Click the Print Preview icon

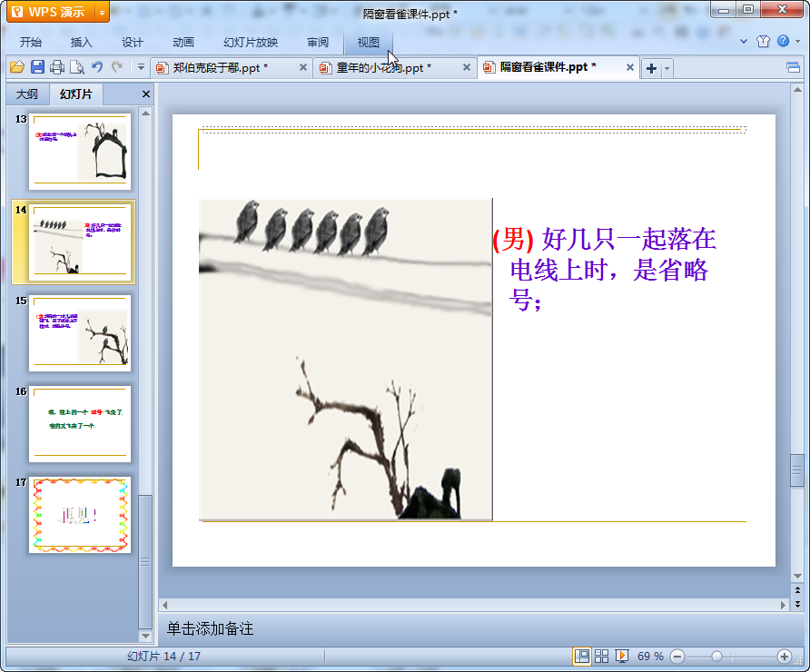click(x=77, y=67)
